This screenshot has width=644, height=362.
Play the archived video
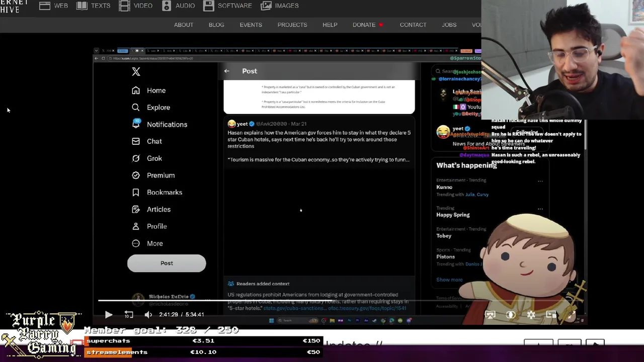coord(109,315)
